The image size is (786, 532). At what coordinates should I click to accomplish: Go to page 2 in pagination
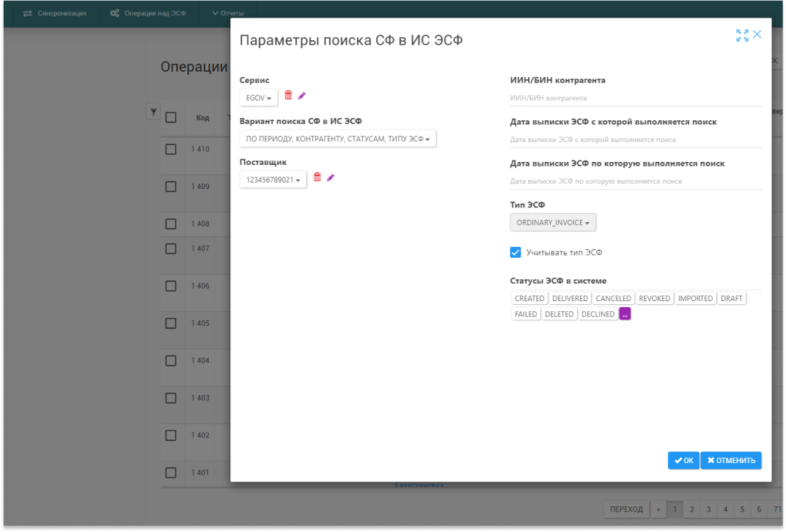pos(691,509)
